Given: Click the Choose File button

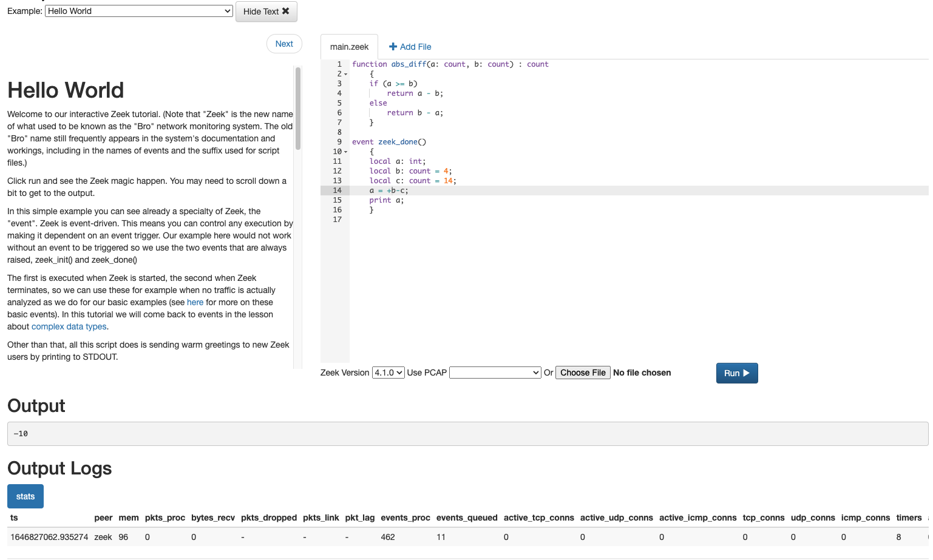Looking at the screenshot, I should tap(583, 373).
